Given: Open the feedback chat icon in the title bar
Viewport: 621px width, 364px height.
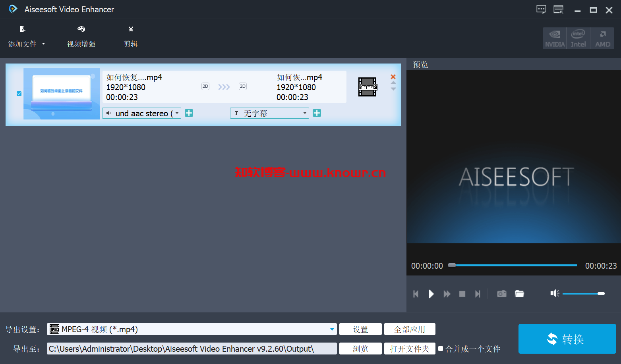Looking at the screenshot, I should coord(541,10).
